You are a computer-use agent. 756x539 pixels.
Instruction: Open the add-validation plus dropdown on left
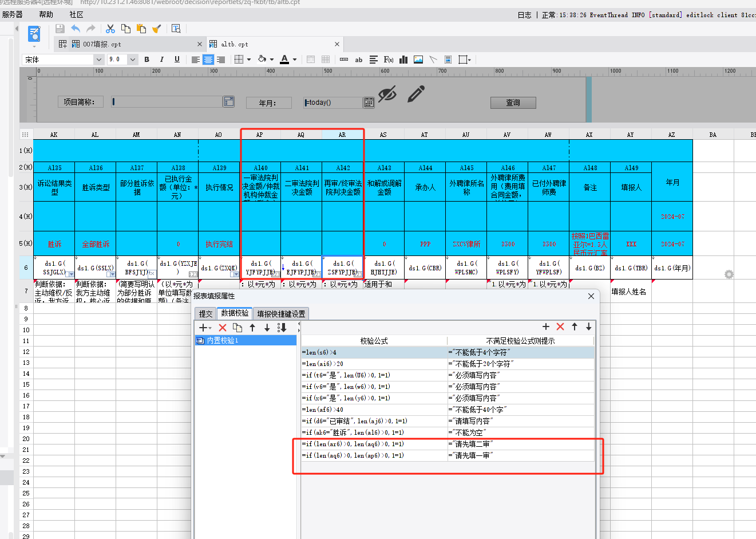pyautogui.click(x=205, y=328)
